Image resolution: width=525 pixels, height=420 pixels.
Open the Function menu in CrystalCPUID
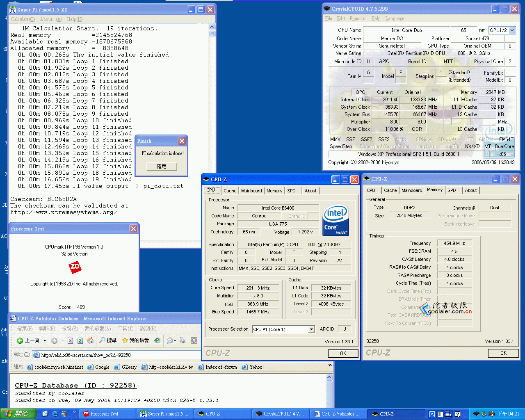(x=358, y=18)
